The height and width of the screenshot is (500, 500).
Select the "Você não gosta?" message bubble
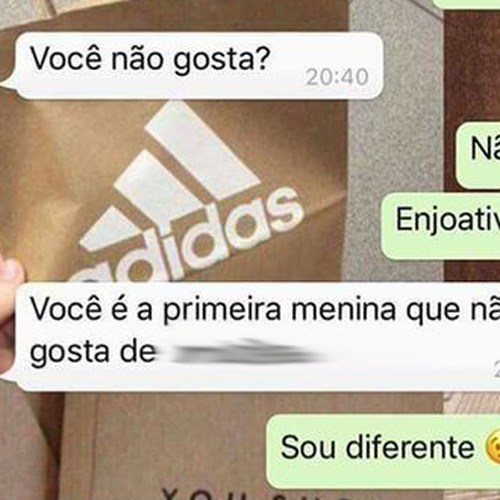199,66
